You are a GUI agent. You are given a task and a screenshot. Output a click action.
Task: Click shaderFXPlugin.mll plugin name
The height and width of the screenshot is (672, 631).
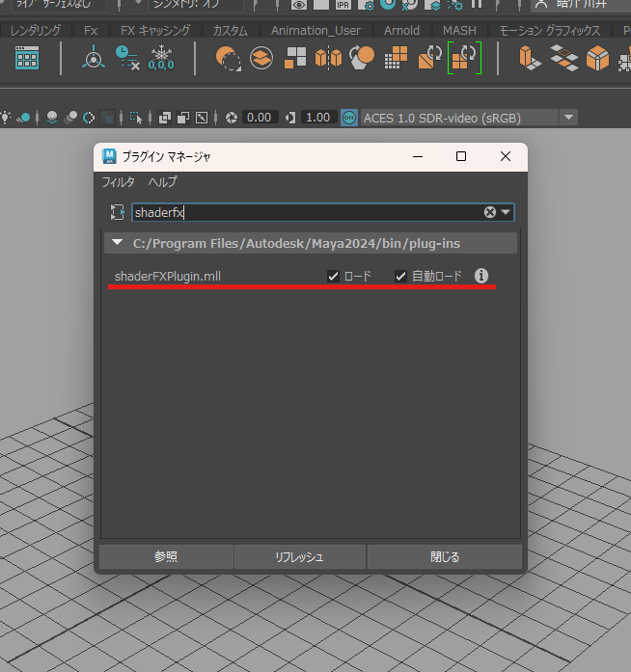coord(168,277)
